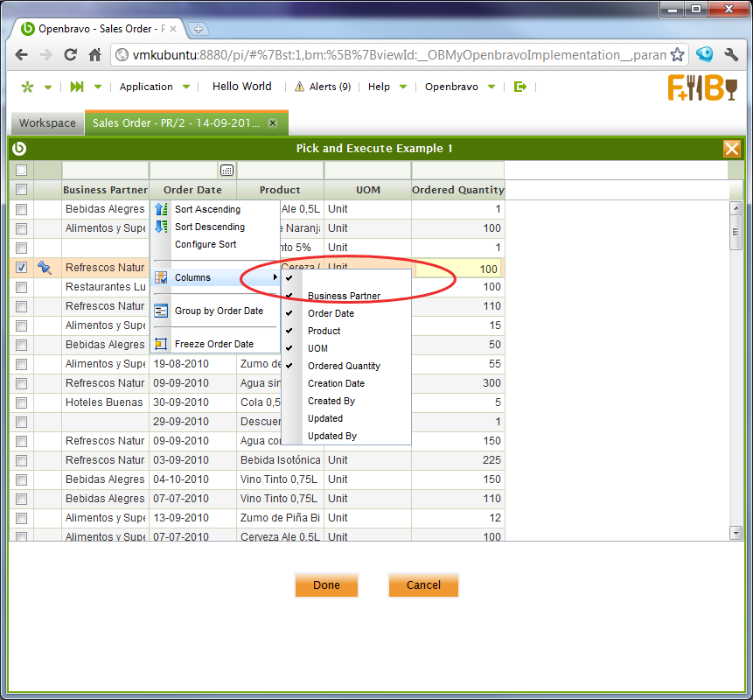Click the pin icon on the selected row

point(45,267)
